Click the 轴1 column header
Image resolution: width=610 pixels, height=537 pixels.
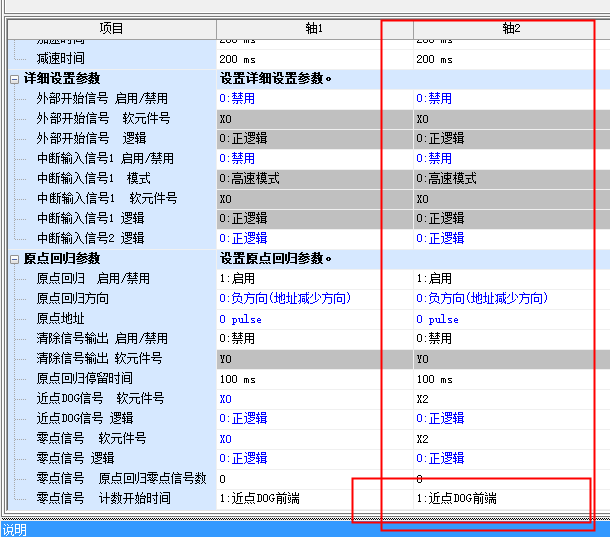point(314,29)
